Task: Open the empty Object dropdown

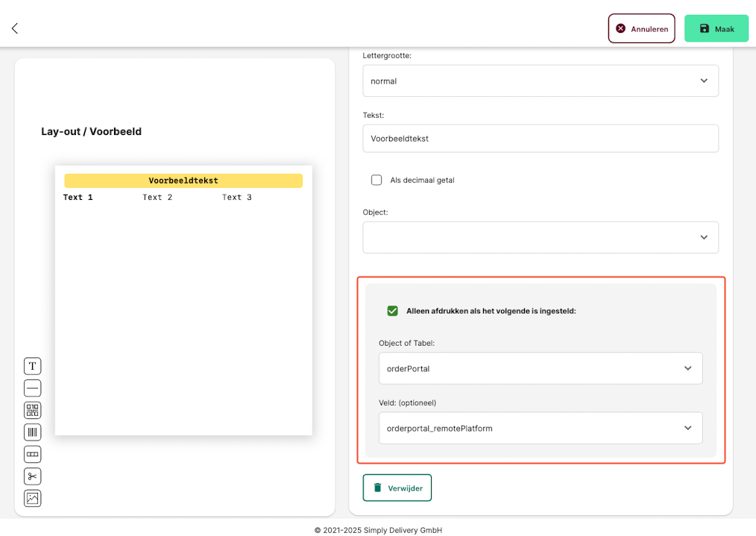Action: click(541, 237)
